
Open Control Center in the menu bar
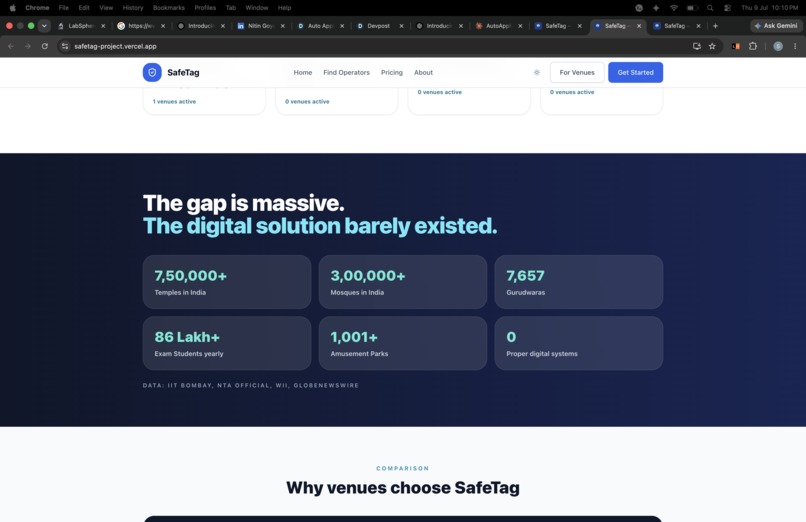pyautogui.click(x=727, y=8)
